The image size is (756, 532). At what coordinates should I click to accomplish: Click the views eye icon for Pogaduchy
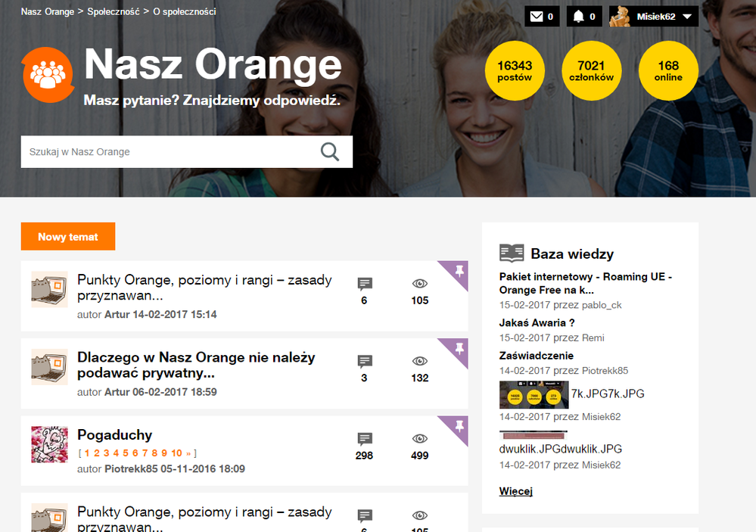(420, 439)
